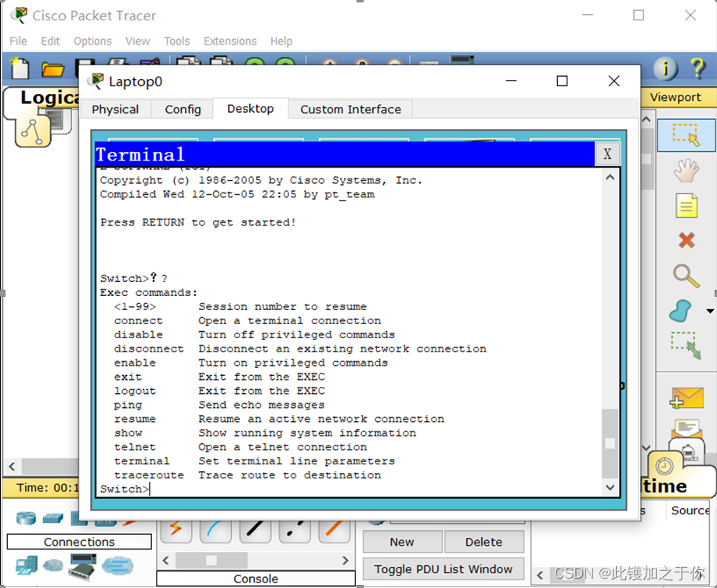Image resolution: width=717 pixels, height=588 pixels.
Task: Pick the blue Console cable icon
Action: tap(215, 529)
